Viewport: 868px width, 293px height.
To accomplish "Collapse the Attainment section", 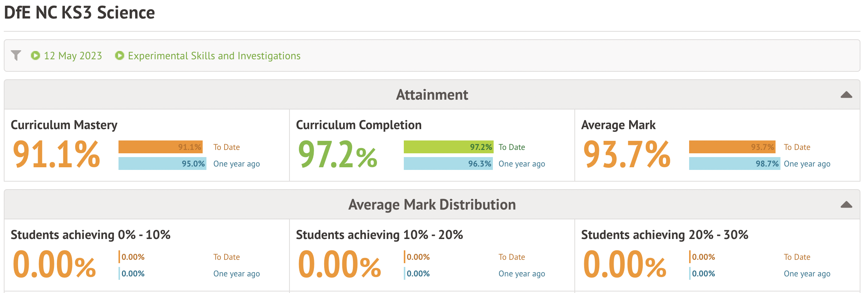I will click(846, 95).
